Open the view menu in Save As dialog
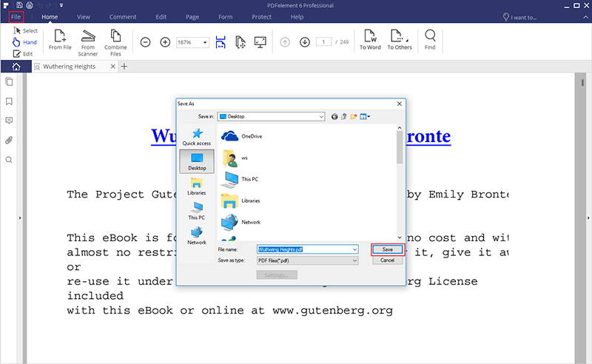 point(365,117)
